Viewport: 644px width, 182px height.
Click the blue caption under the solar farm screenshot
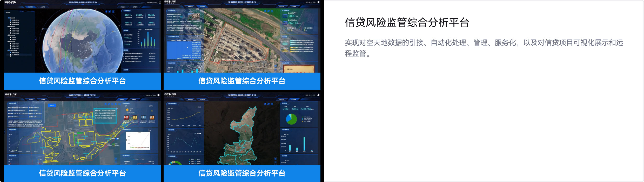[82, 173]
